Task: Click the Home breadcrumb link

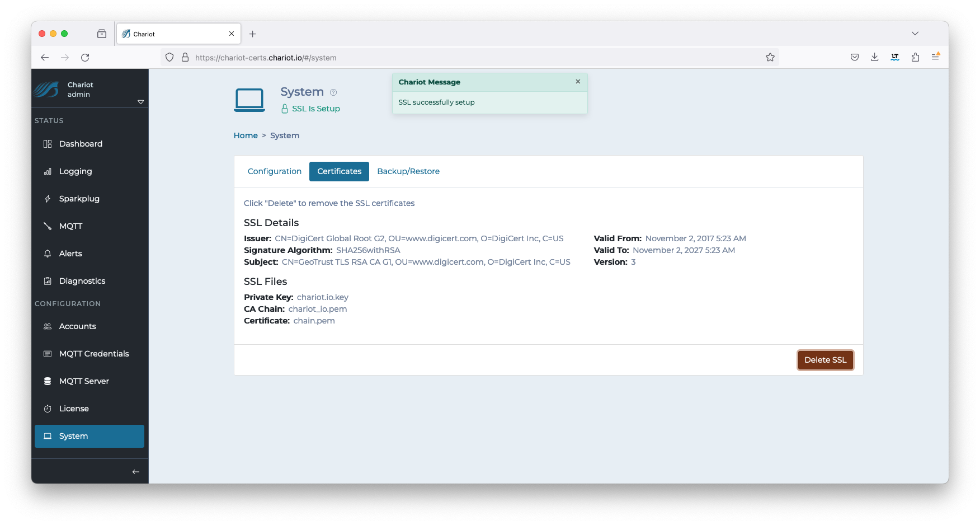Action: tap(246, 135)
